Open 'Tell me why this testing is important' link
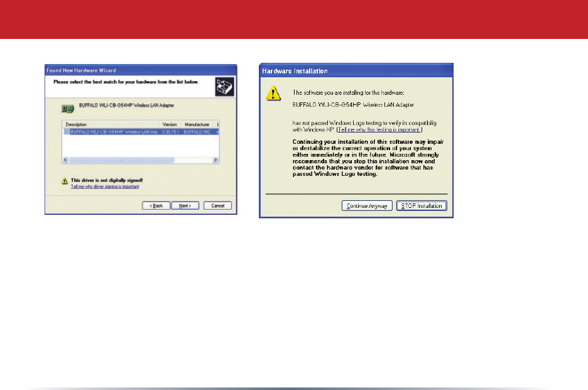This screenshot has height=390, width=588. (x=379, y=130)
